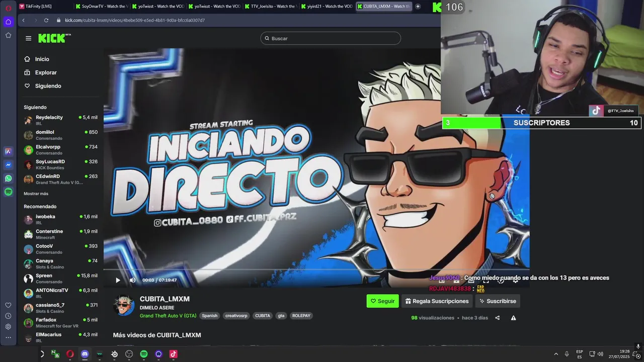Open Farfadox recommended channel
644x362 pixels.
pos(60,322)
